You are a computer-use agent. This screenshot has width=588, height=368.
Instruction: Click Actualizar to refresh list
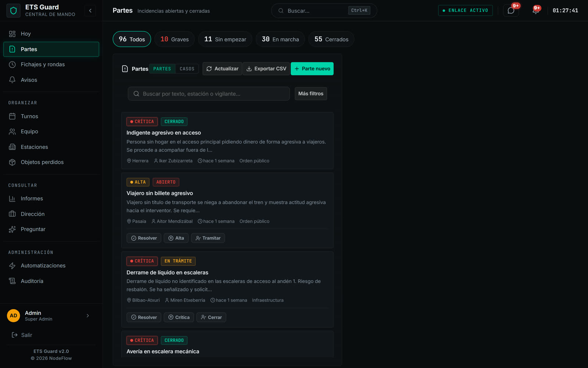tap(222, 69)
